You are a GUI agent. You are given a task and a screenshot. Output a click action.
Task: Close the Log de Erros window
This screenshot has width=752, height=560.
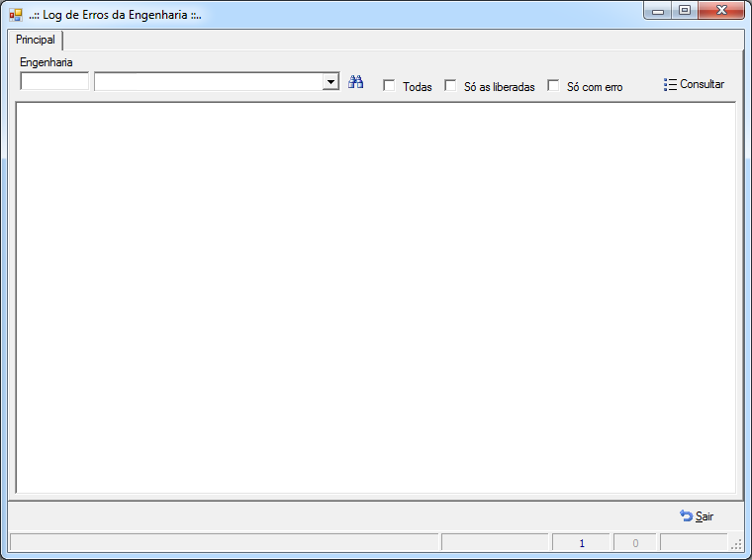click(721, 11)
